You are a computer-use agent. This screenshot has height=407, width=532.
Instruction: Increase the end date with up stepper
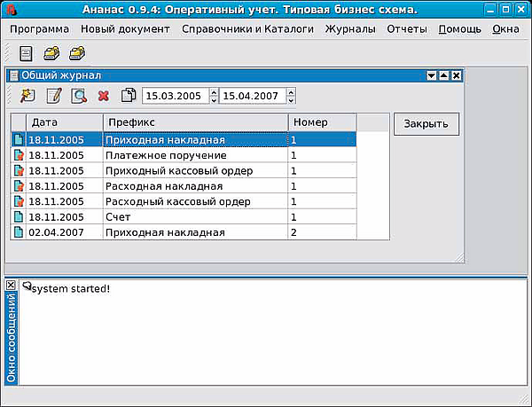291,92
